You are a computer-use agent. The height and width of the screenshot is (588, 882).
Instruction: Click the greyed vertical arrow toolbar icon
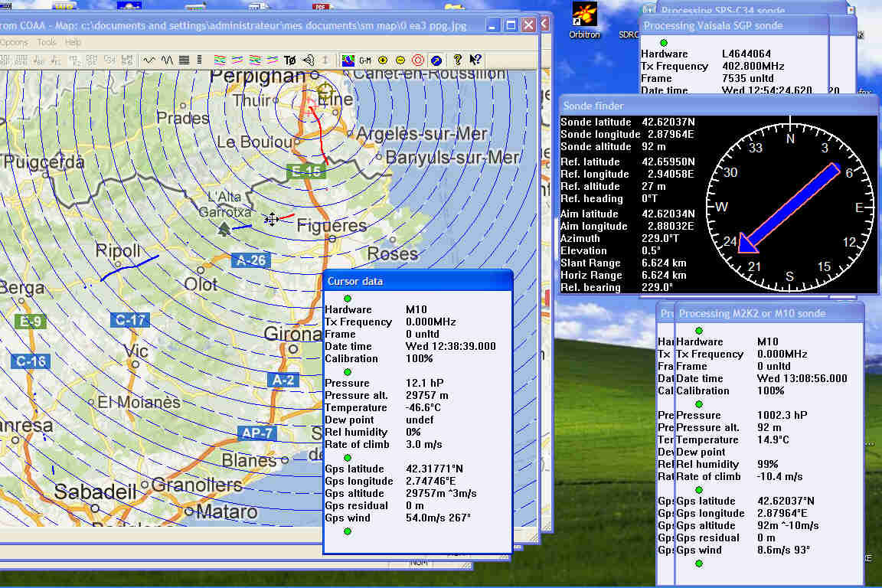point(325,60)
